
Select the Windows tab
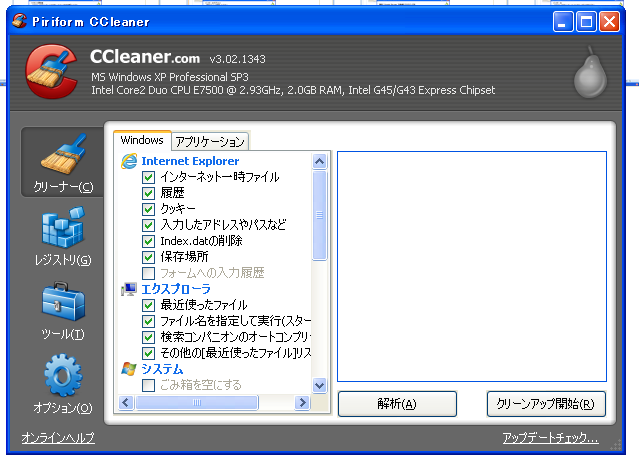click(142, 140)
